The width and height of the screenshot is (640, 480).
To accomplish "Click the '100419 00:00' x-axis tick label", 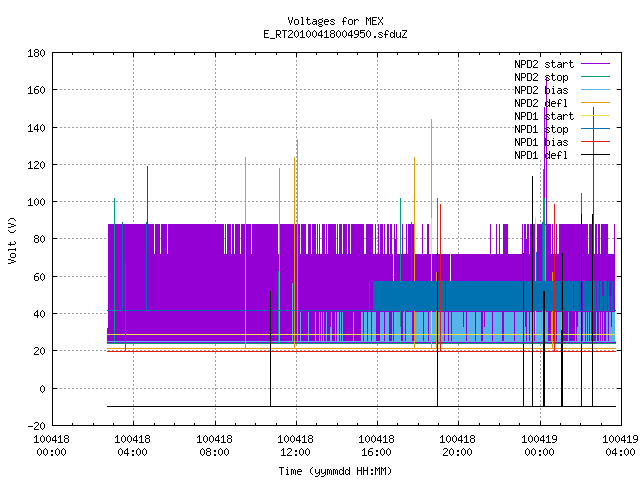I will (x=539, y=446).
